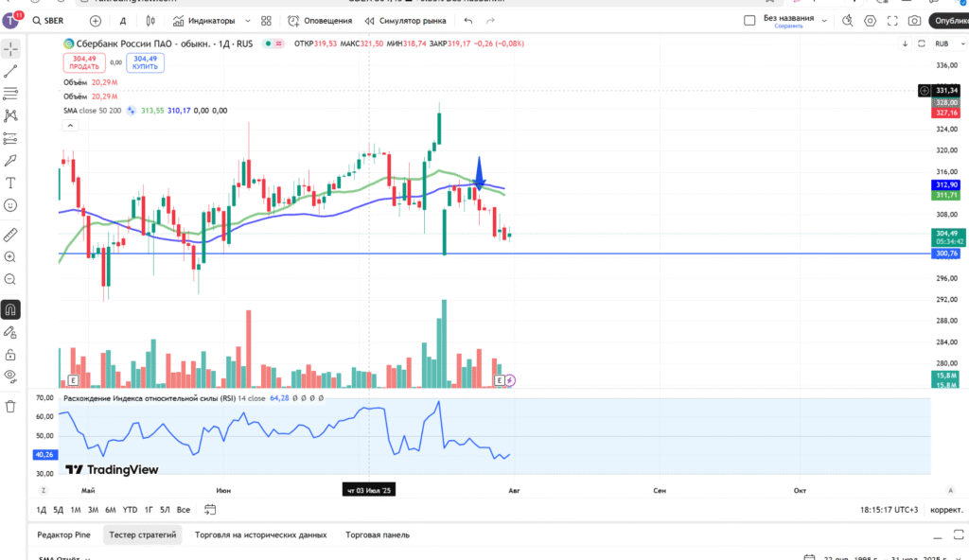Viewport: 969px width, 560px height.
Task: Toggle the коррект. adjustment setting
Action: [946, 510]
